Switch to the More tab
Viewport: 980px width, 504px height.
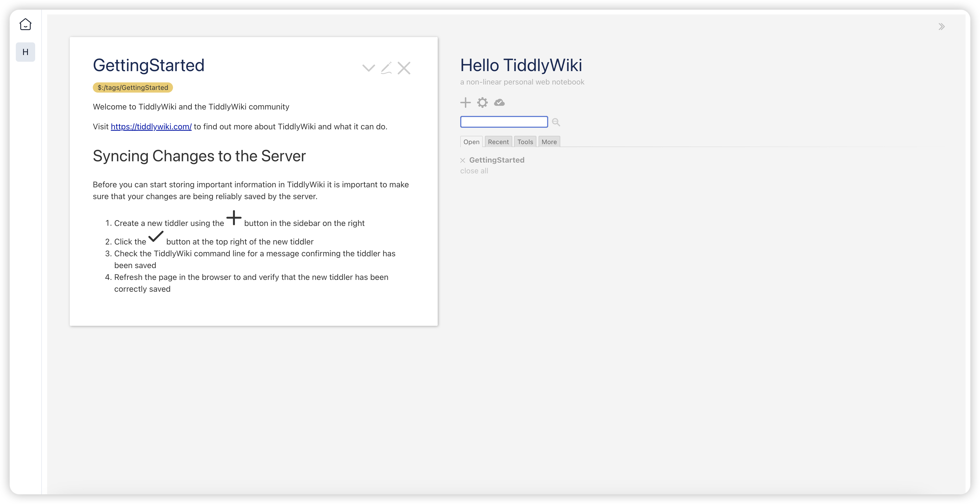click(x=549, y=142)
